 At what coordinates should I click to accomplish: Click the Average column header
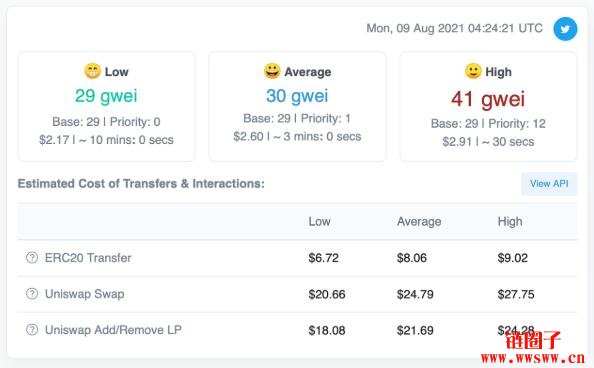tap(419, 221)
